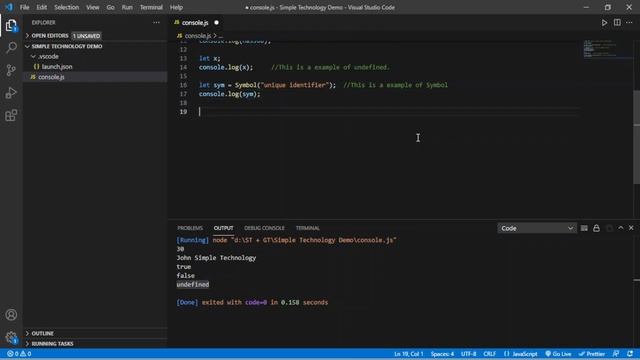Click the editor vertical scrollbar
The height and width of the screenshot is (360, 640).
637,137
